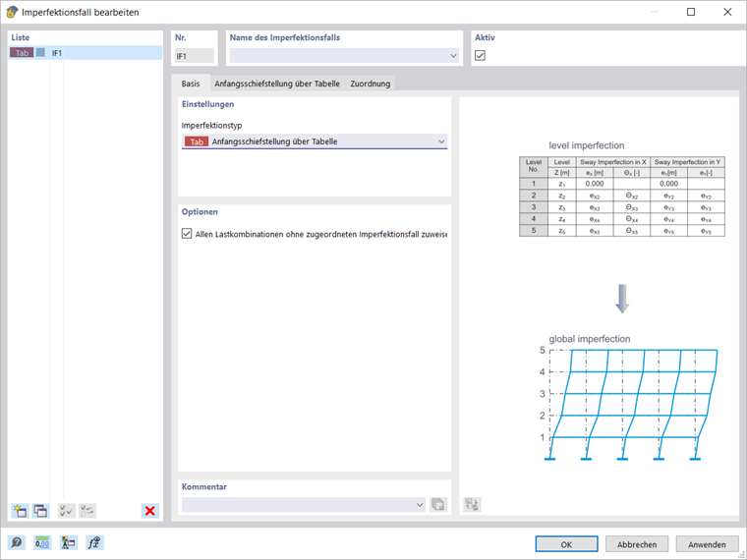This screenshot has width=747, height=560.
Task: Open the Imperfektionstyp dropdown arrow
Action: pos(441,141)
